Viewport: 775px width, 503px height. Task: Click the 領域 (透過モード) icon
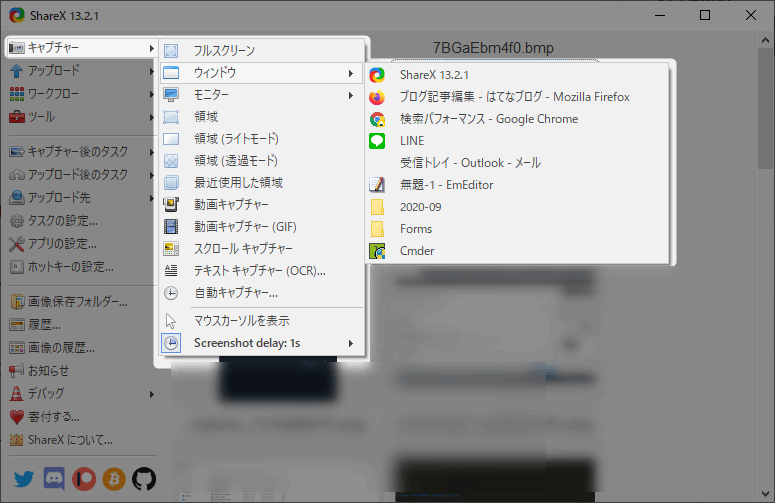171,161
